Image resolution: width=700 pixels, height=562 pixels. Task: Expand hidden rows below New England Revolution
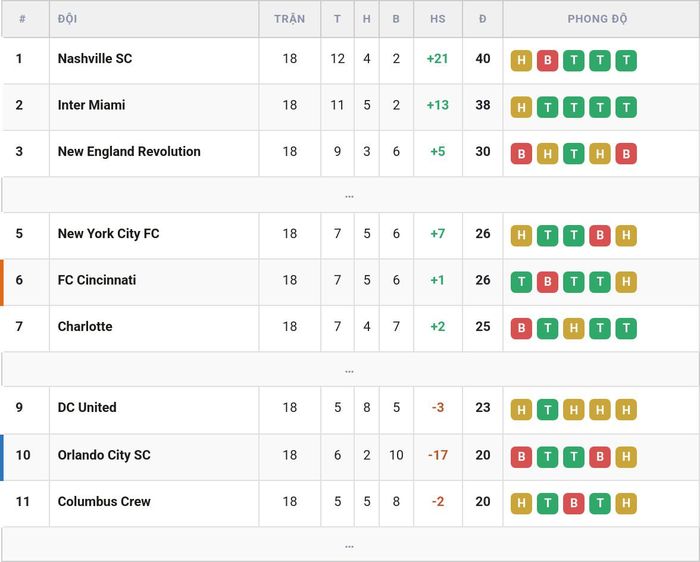point(350,195)
